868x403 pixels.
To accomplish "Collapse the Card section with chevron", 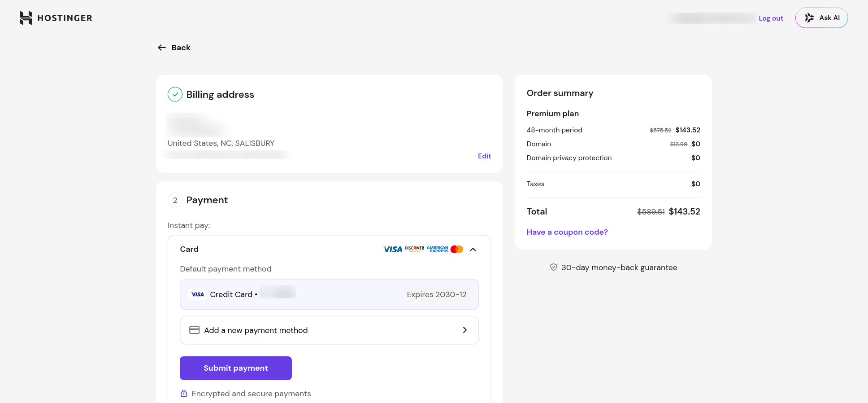I will tap(473, 250).
